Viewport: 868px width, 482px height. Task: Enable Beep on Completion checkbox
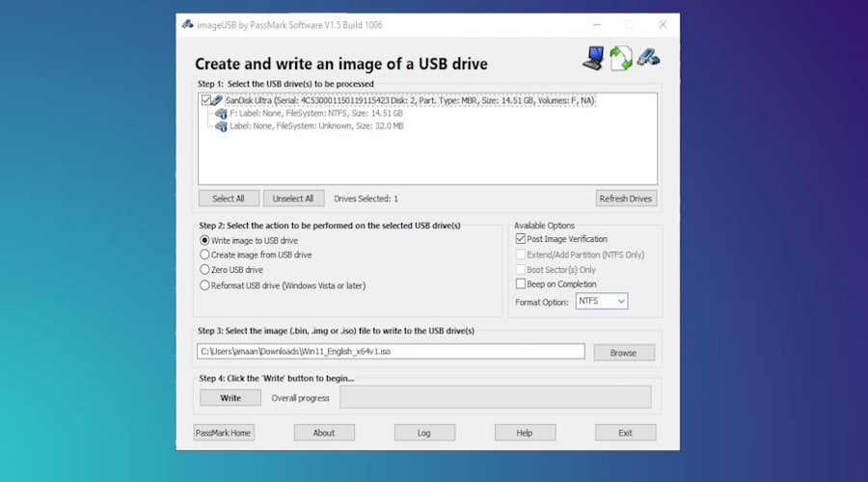click(521, 283)
